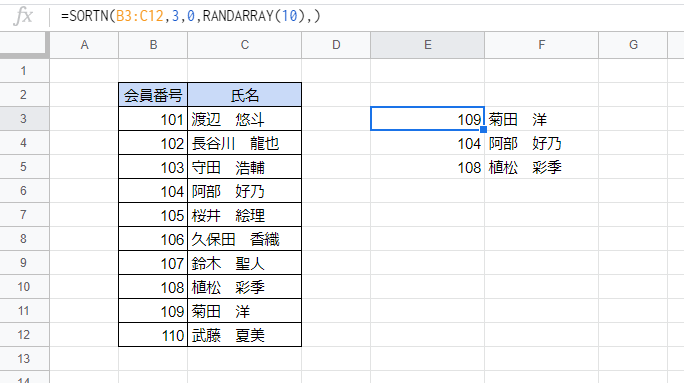Image resolution: width=684 pixels, height=383 pixels.
Task: Select row 5 header
Action: click(x=24, y=167)
